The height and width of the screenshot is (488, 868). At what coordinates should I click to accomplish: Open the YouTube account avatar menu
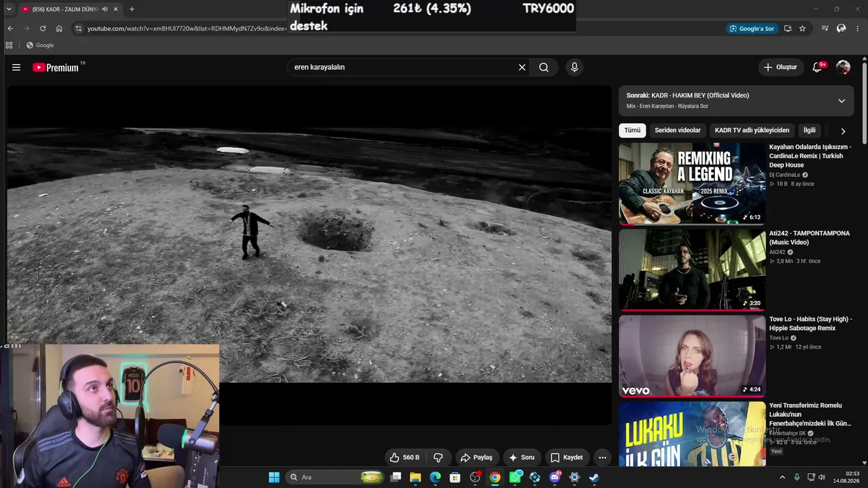843,67
